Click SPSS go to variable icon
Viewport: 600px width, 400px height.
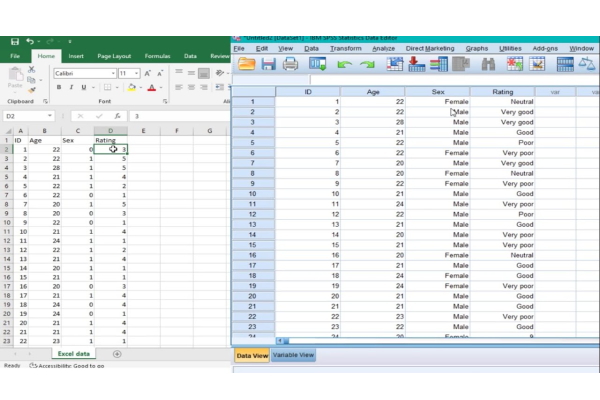pos(417,64)
